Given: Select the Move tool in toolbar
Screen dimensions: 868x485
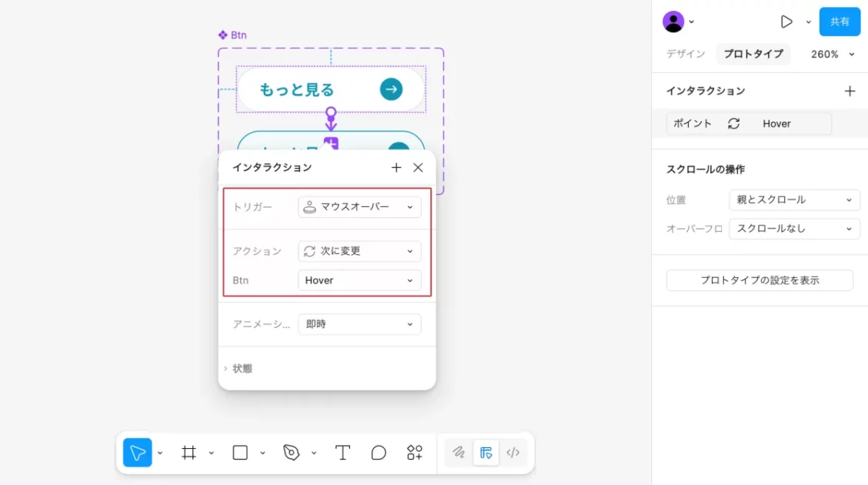Looking at the screenshot, I should (x=138, y=453).
